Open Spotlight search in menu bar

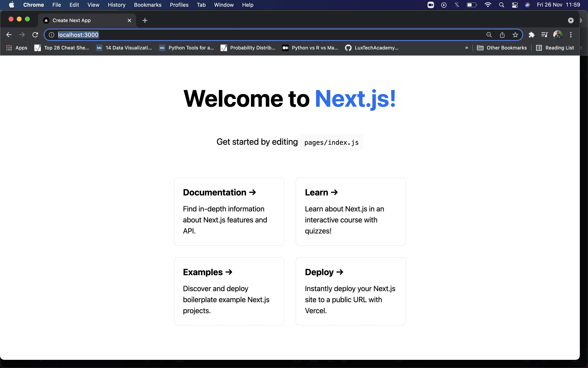[501, 5]
